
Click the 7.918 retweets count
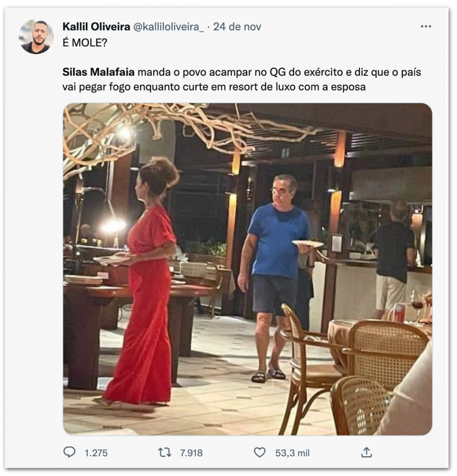click(191, 453)
